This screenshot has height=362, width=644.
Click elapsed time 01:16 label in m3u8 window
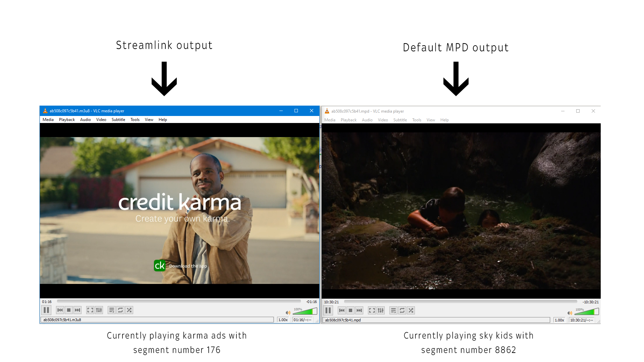47,302
